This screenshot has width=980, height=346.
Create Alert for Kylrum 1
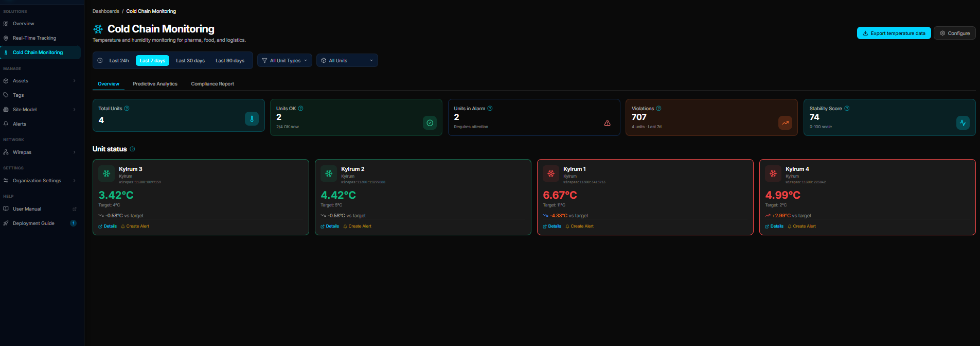[580, 226]
